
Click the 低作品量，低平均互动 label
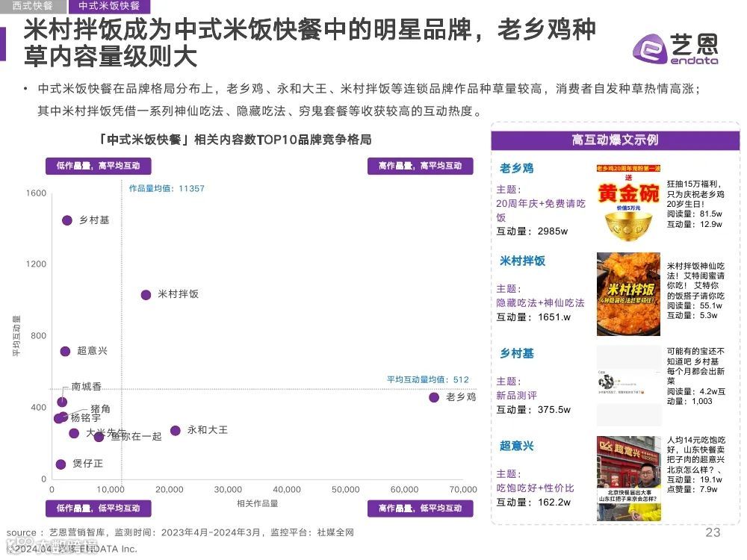pos(98,508)
